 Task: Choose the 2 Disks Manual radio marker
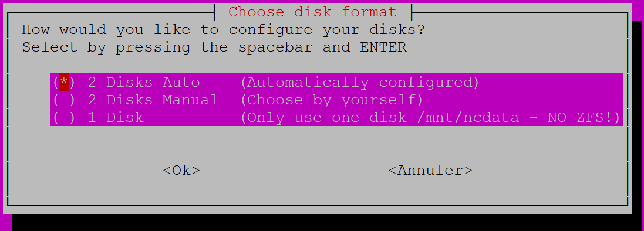[x=64, y=100]
